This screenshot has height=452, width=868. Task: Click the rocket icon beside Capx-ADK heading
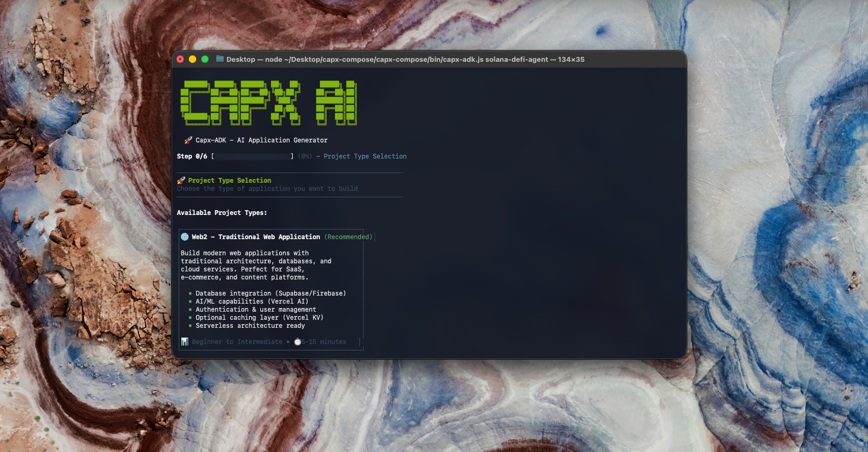pos(188,140)
